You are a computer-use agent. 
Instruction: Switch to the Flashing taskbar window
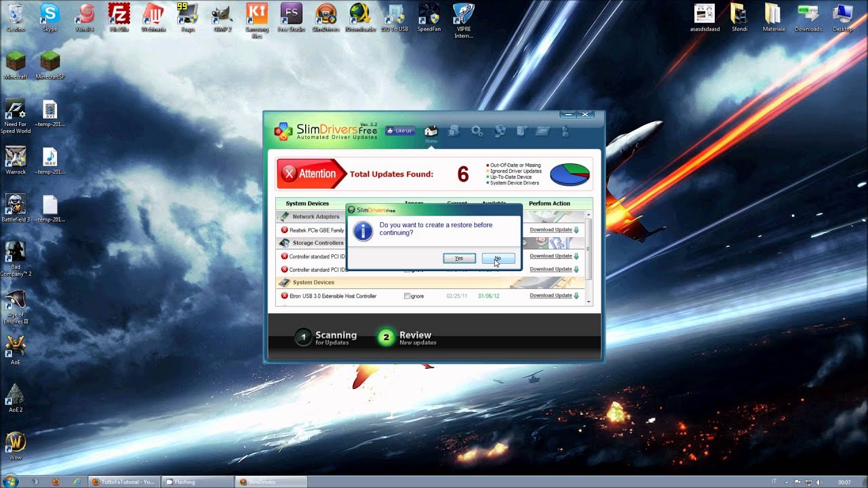tap(198, 482)
